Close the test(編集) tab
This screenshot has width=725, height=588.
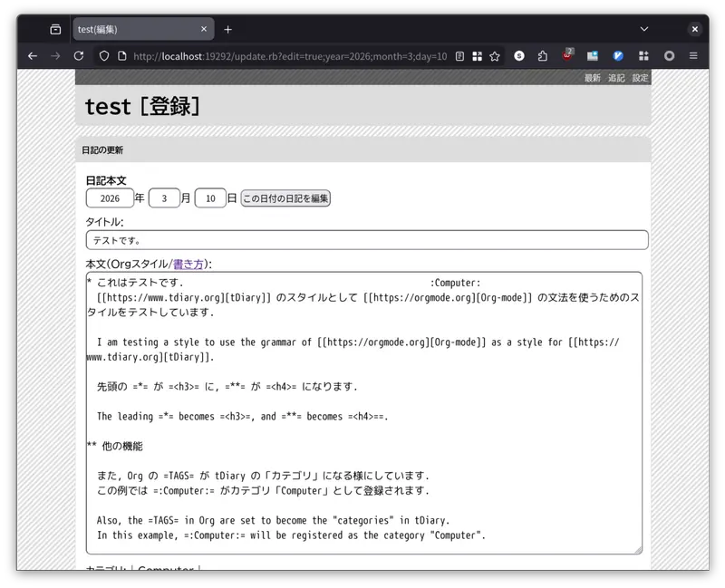[204, 29]
